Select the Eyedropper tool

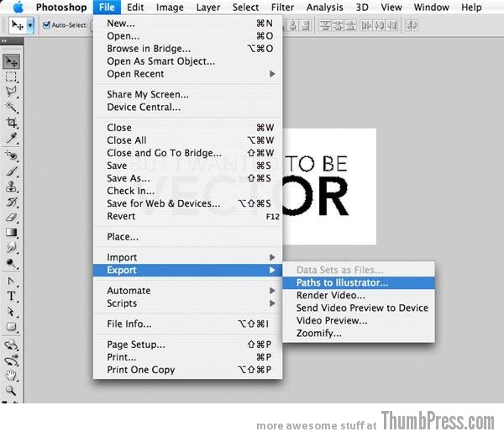11,138
